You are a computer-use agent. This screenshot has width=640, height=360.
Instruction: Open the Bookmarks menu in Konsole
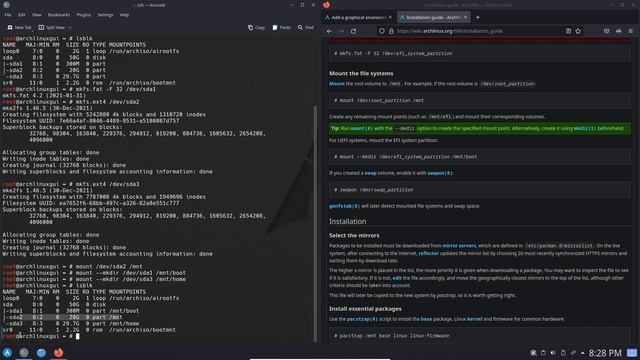[x=59, y=15]
